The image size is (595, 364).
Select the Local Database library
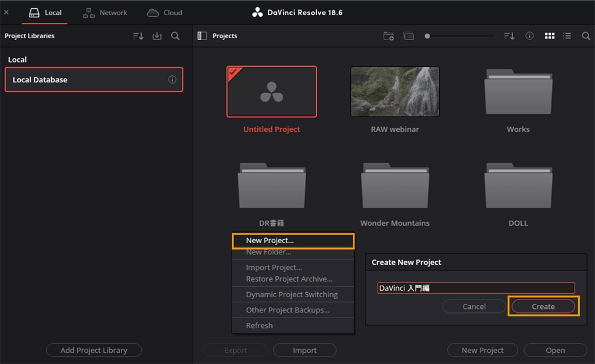point(94,80)
